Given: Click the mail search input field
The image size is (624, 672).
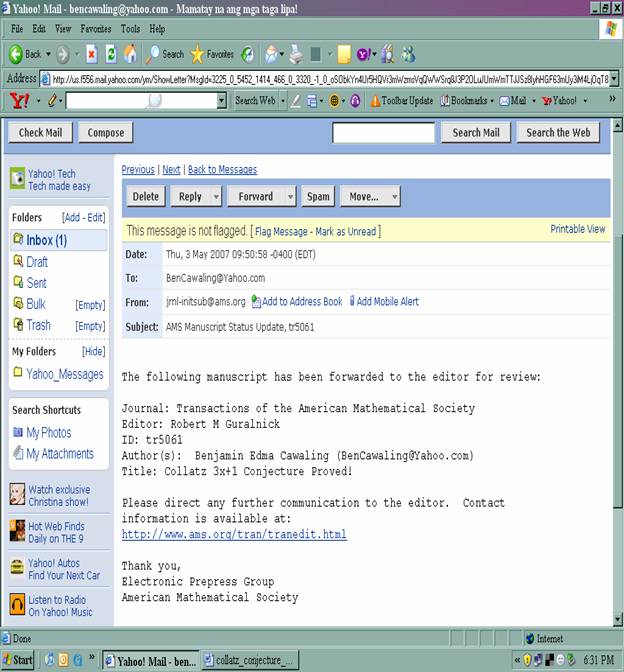Looking at the screenshot, I should click(383, 133).
